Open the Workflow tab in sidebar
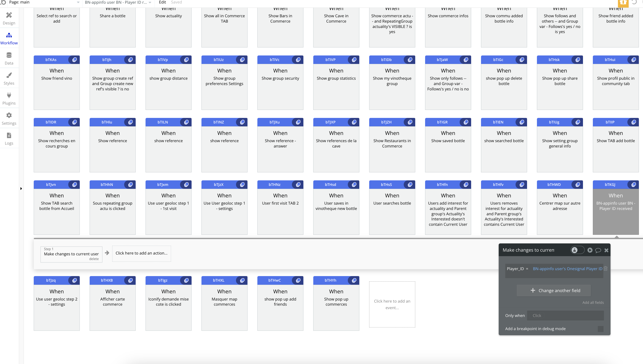643x364 pixels. [9, 39]
